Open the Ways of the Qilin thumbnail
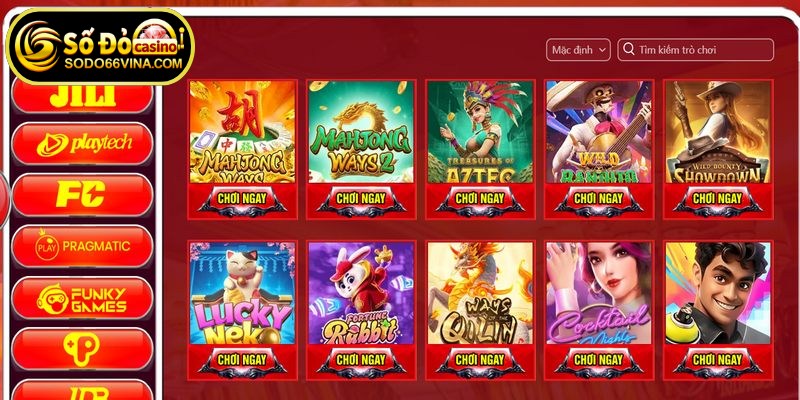 480,293
